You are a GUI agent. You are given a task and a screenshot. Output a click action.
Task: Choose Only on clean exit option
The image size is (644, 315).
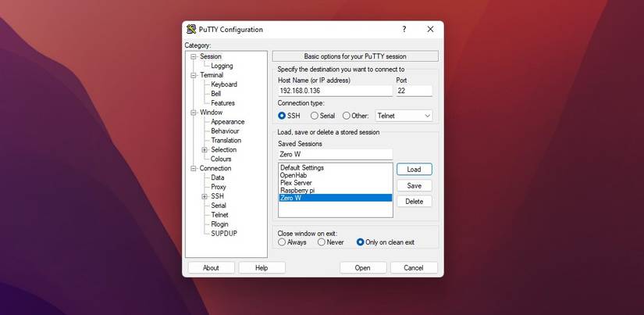[360, 242]
